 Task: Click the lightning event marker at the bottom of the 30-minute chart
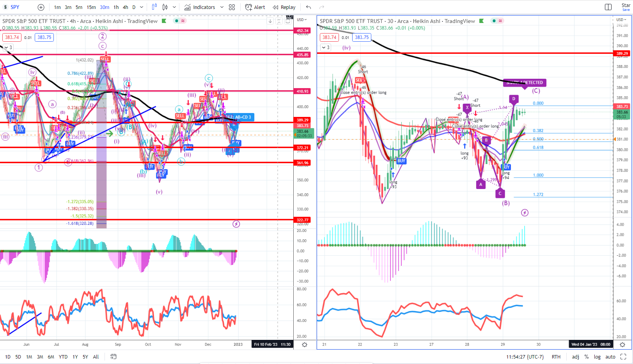pyautogui.click(x=525, y=213)
